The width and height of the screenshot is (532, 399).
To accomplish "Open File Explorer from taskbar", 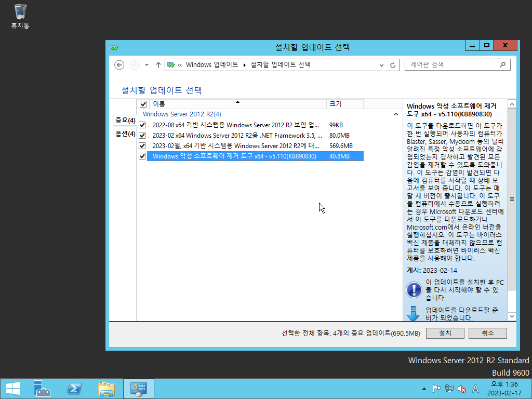I will click(x=106, y=389).
